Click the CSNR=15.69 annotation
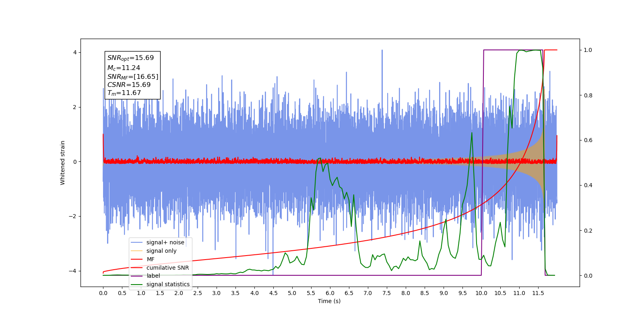The width and height of the screenshot is (644, 322). click(129, 85)
